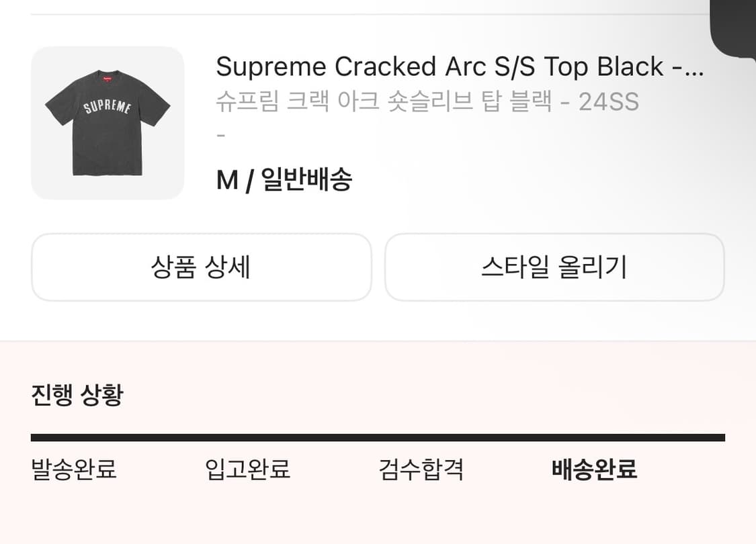Open the Supreme t-shirt product thumbnail

point(108,123)
